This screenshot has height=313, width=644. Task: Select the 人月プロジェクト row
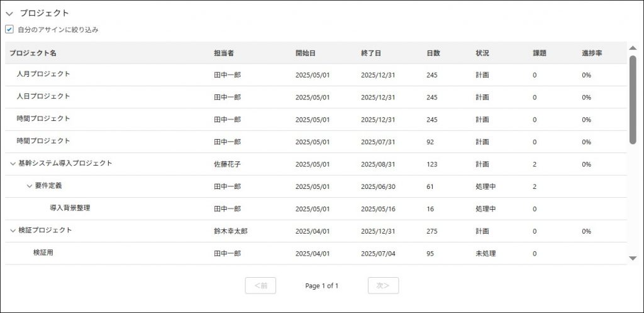click(316, 75)
